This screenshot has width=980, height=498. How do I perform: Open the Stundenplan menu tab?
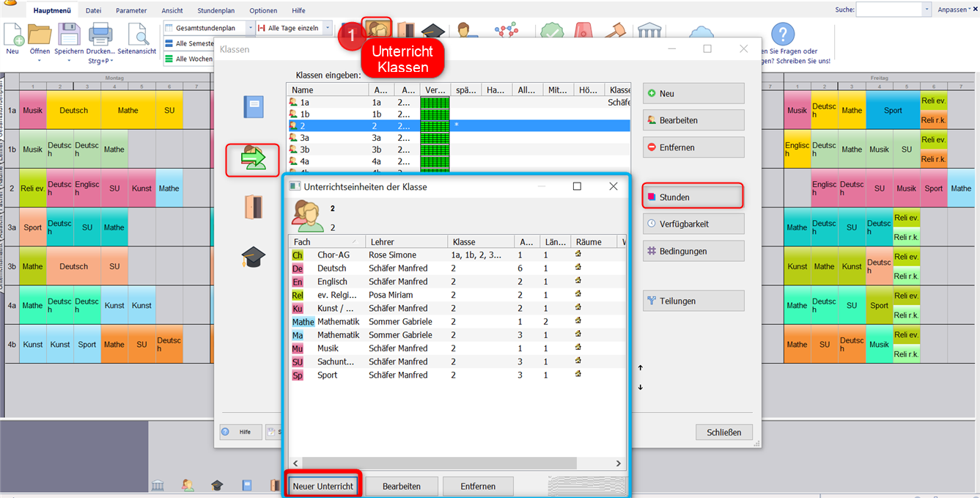click(215, 10)
